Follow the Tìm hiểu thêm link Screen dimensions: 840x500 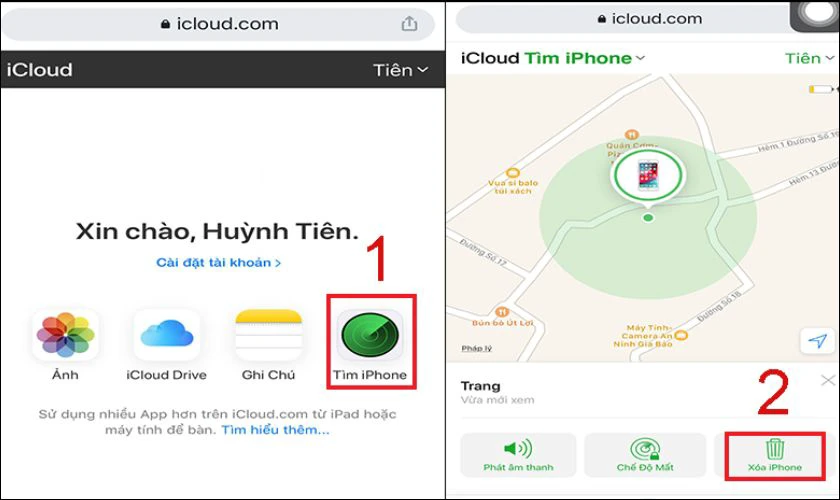point(275,430)
